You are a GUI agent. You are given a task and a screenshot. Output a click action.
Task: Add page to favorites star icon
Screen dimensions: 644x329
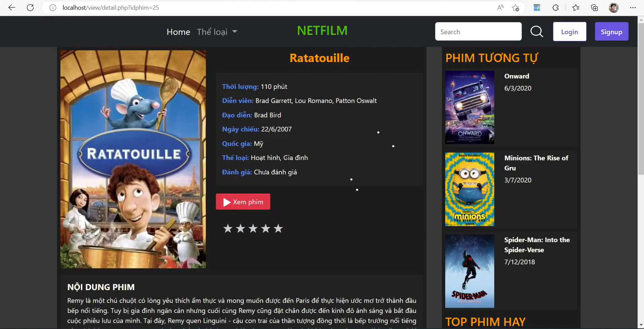click(x=516, y=8)
